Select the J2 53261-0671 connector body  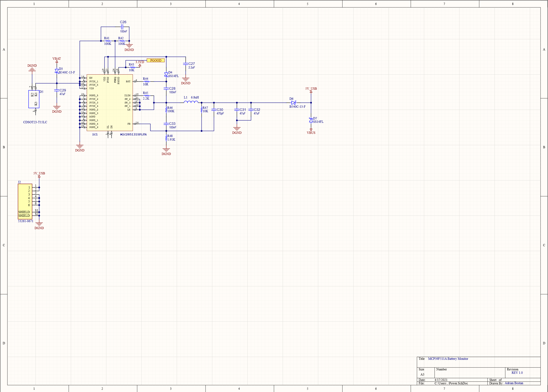25,202
